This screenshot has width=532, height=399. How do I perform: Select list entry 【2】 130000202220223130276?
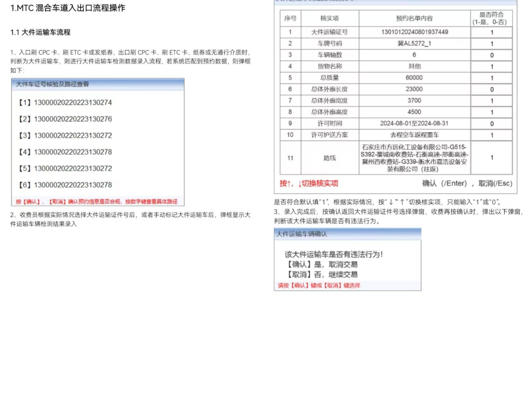(x=65, y=119)
